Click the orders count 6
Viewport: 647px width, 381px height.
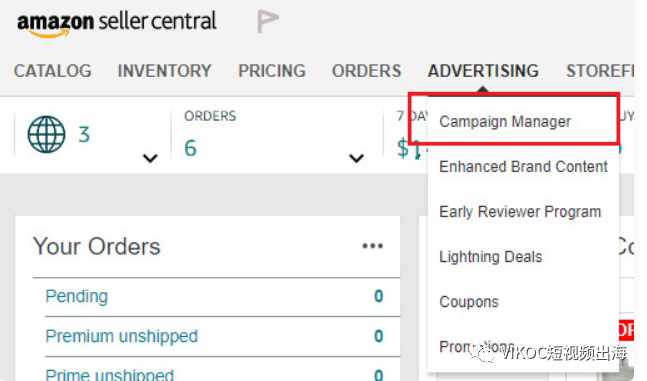click(190, 148)
